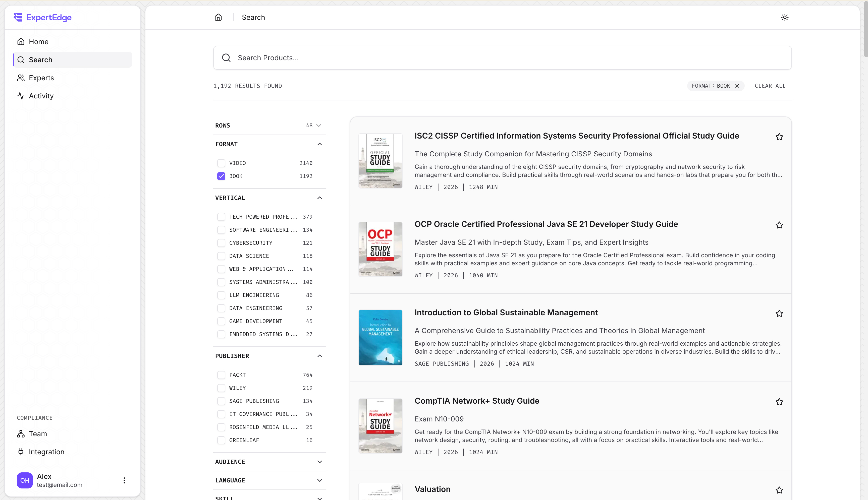Tick the Game Development checkbox
Image resolution: width=868 pixels, height=500 pixels.
(221, 321)
